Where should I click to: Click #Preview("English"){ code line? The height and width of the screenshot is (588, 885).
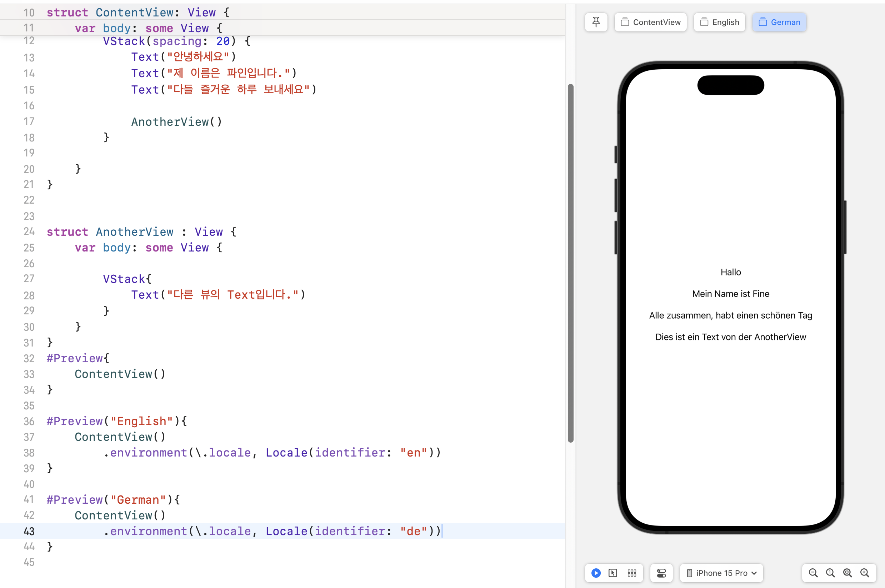pos(116,421)
